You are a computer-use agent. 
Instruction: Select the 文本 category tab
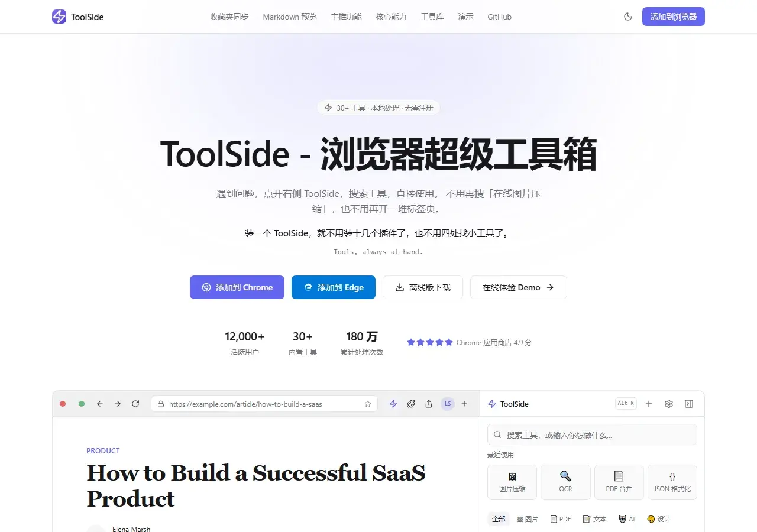[595, 519]
